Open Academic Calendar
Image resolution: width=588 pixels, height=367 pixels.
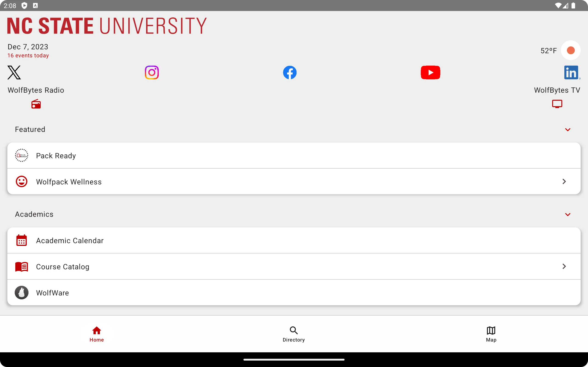tap(294, 240)
